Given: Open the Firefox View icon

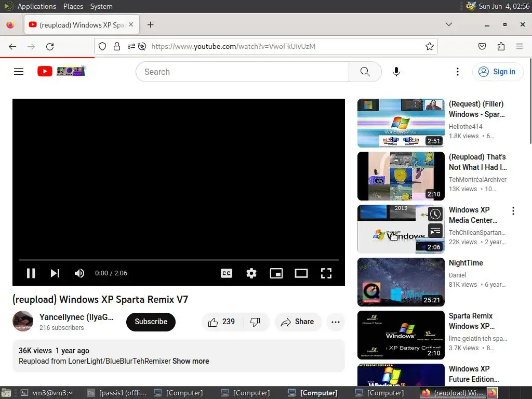Looking at the screenshot, I should (10, 25).
